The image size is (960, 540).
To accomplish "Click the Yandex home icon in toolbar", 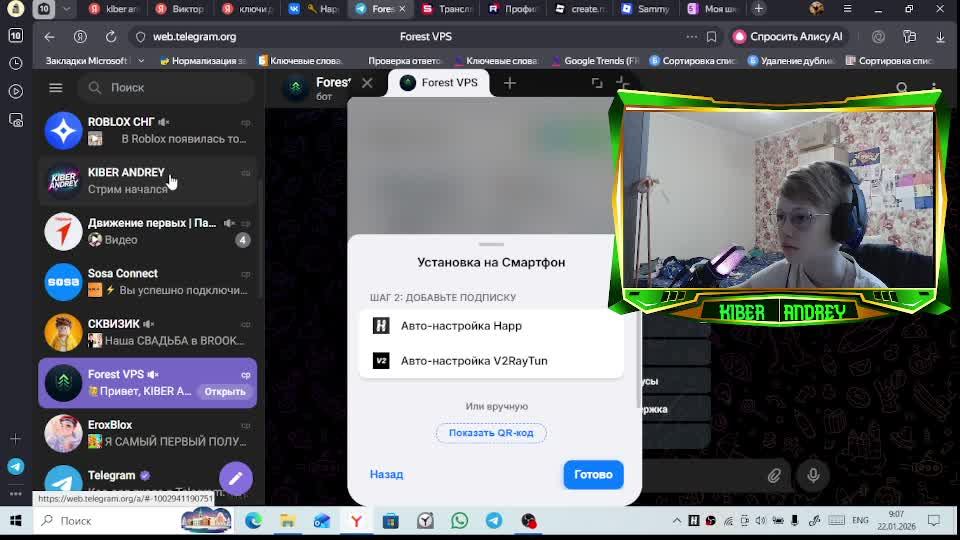I will (x=80, y=37).
